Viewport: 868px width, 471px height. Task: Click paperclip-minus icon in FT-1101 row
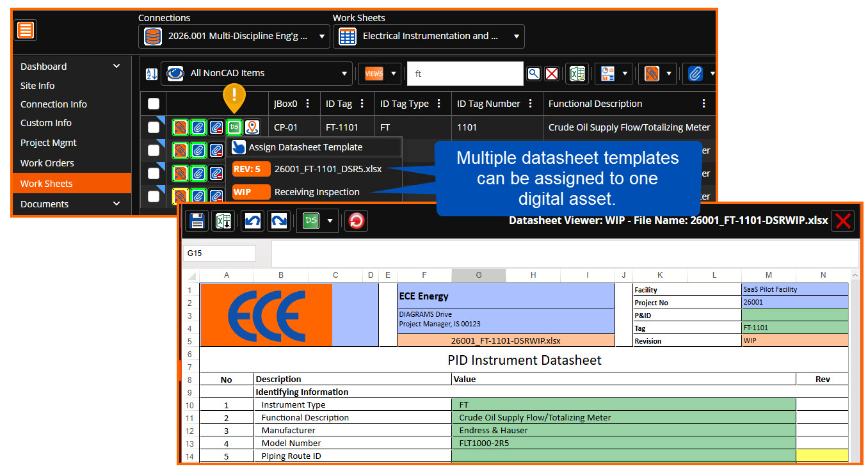[216, 127]
